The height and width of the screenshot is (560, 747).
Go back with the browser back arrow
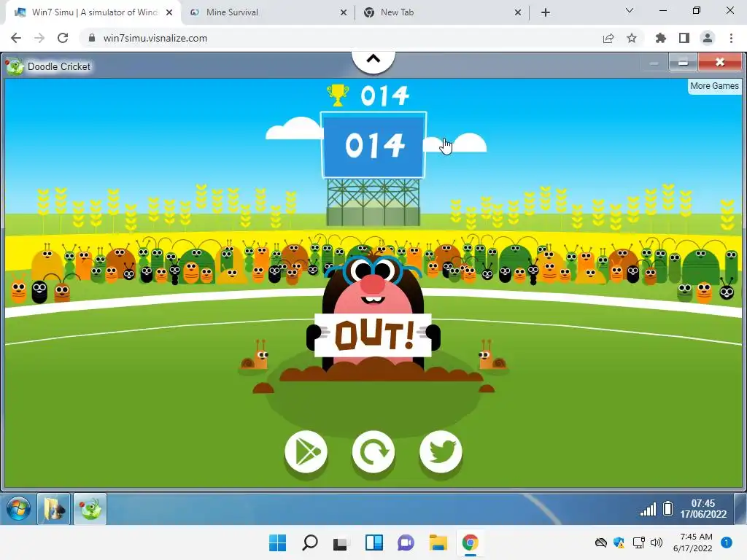[16, 38]
